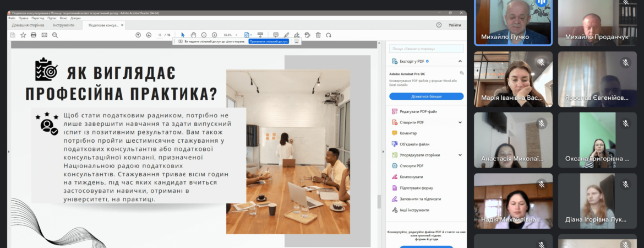The width and height of the screenshot is (644, 248).
Task: Select Михайло Лучко participant video tile
Action: 514,23
